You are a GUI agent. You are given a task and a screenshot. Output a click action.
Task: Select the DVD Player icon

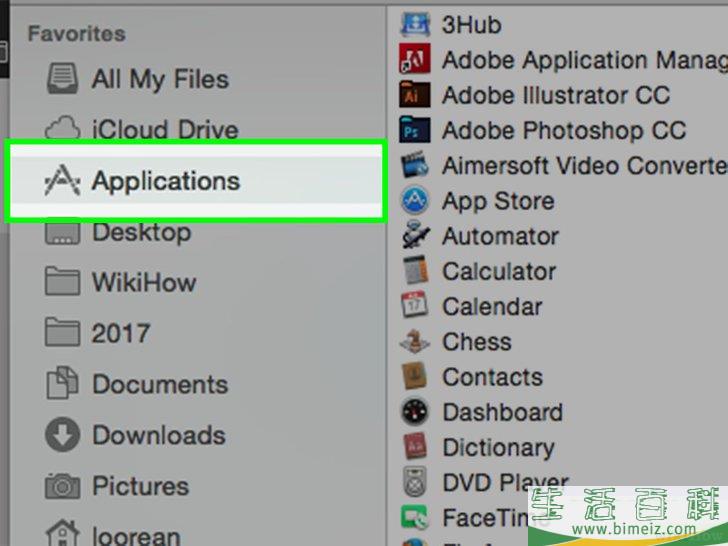coord(415,482)
